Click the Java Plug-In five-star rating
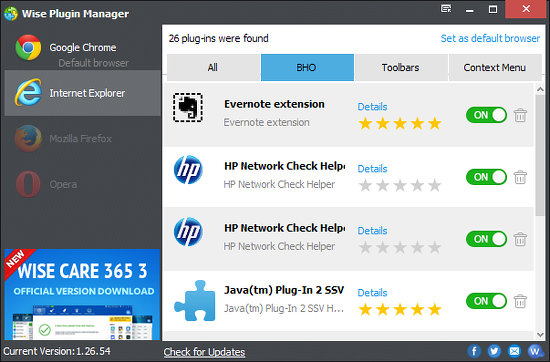Image resolution: width=550 pixels, height=362 pixels. click(400, 309)
